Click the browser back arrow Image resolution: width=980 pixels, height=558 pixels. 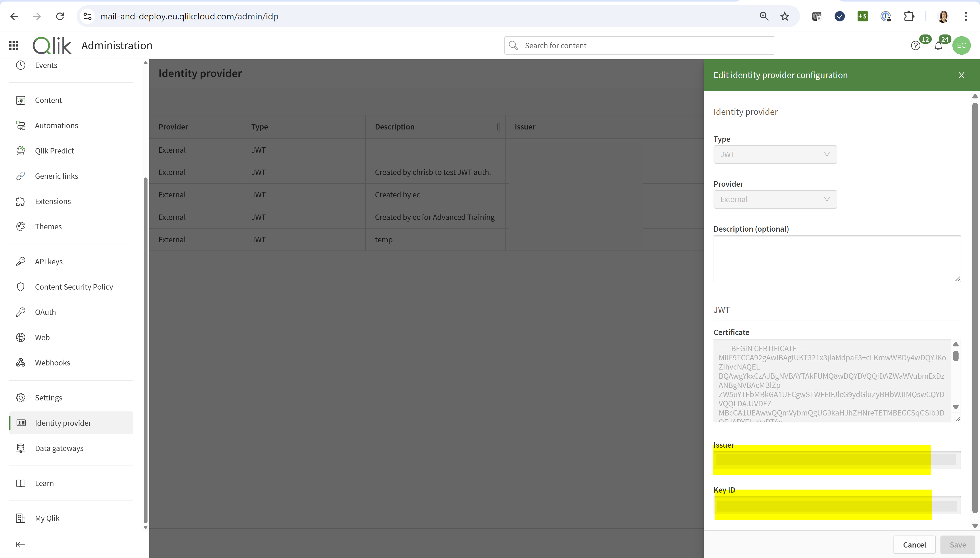click(x=14, y=16)
